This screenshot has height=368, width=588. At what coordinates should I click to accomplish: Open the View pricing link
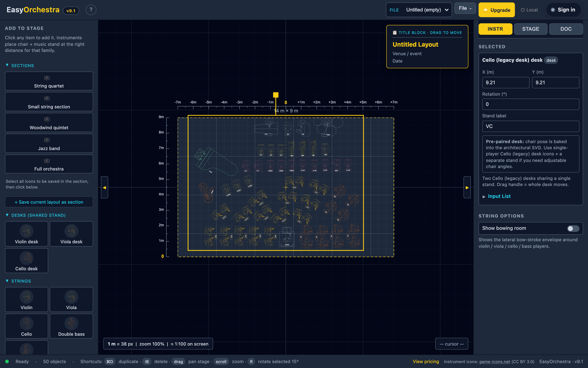point(426,361)
